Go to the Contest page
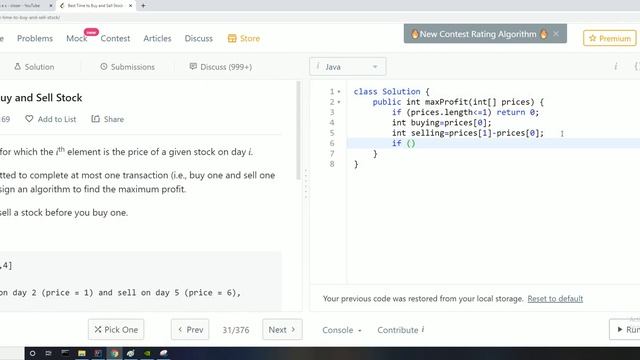This screenshot has height=360, width=640. tap(115, 38)
